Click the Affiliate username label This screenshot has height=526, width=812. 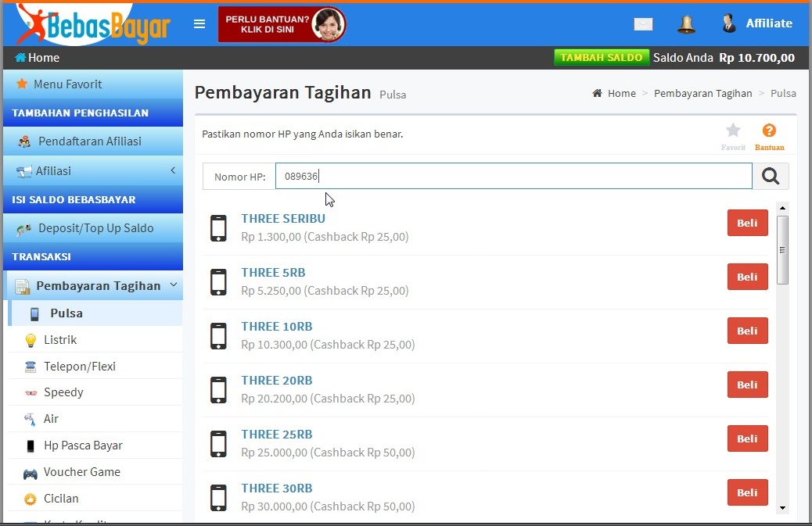point(769,23)
